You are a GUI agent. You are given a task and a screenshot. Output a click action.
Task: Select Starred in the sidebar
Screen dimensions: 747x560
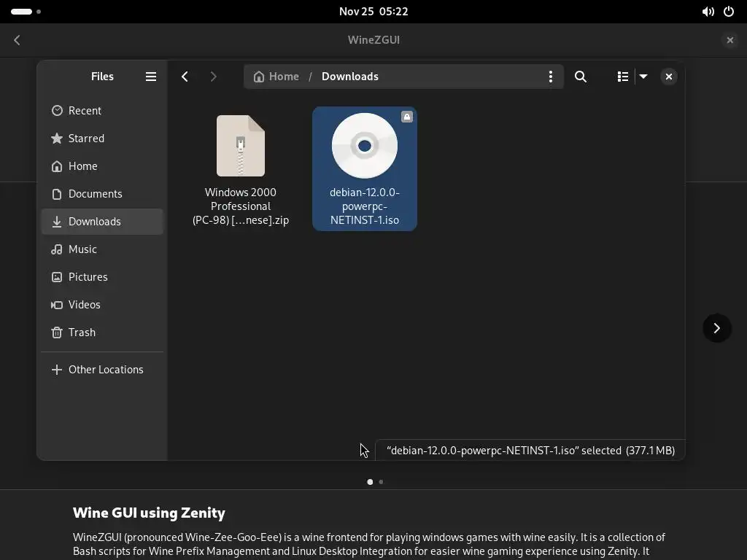pyautogui.click(x=102, y=139)
